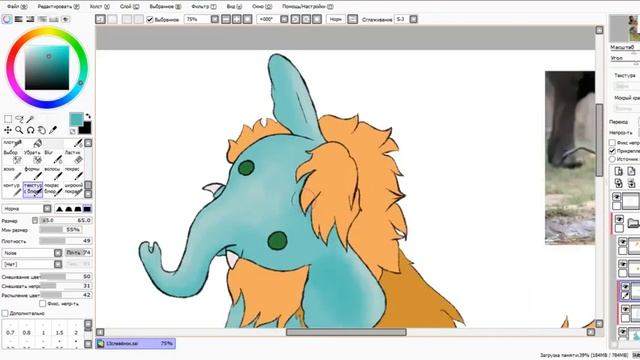Select the Источник option in layer panel
This screenshot has width=640, height=360.
click(x=612, y=159)
